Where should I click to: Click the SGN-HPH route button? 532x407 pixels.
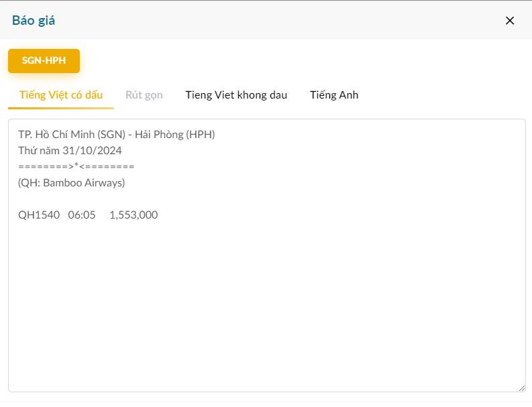44,60
